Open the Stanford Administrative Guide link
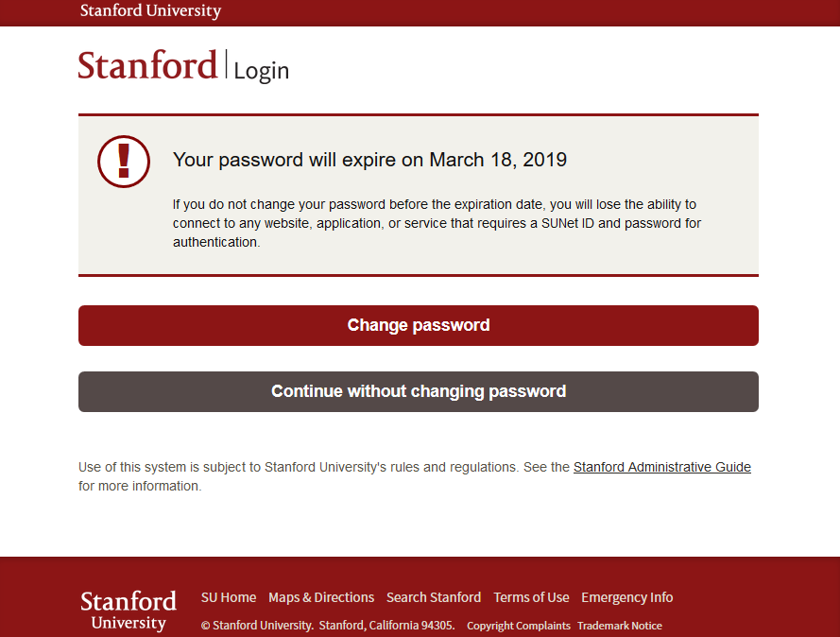This screenshot has width=840, height=637. (661, 467)
